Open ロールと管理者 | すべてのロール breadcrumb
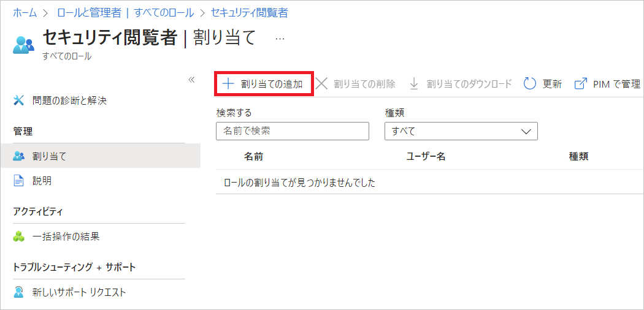The image size is (644, 310). point(125,13)
